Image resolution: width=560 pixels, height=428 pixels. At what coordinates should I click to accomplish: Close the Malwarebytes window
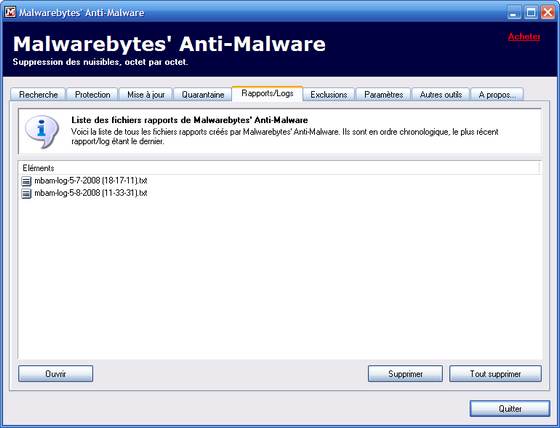548,13
